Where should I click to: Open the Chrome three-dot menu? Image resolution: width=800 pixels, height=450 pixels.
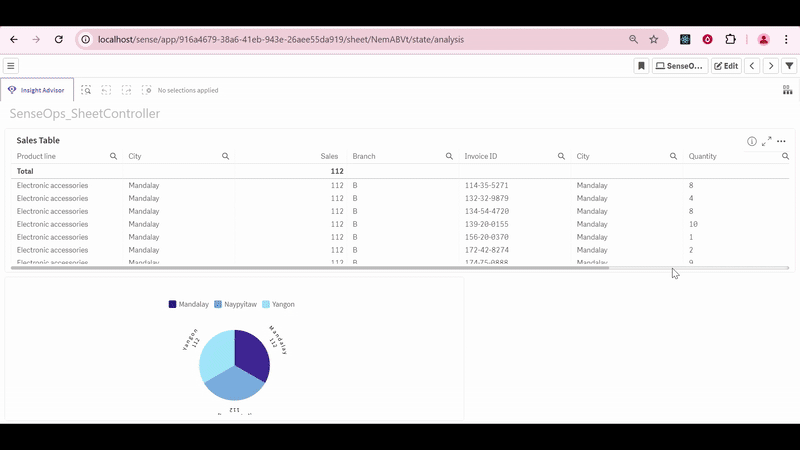pyautogui.click(x=786, y=39)
